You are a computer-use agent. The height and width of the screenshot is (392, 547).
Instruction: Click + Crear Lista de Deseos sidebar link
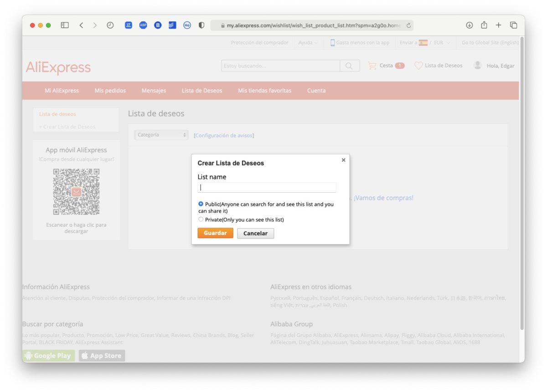(67, 127)
